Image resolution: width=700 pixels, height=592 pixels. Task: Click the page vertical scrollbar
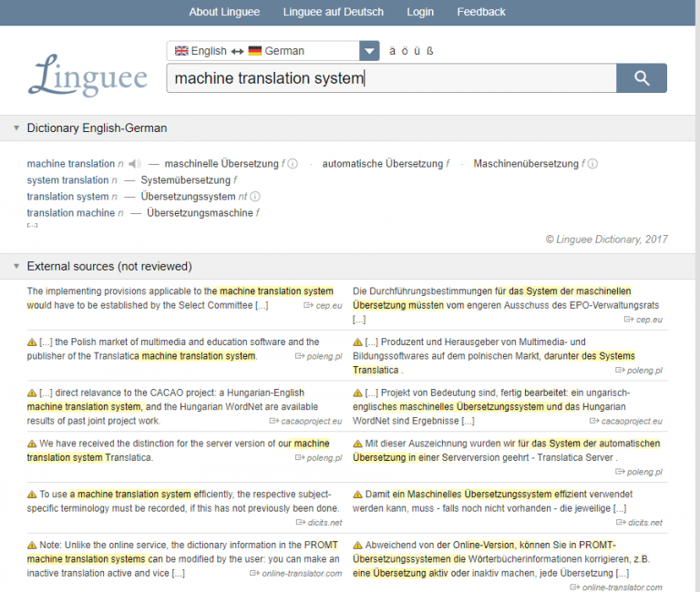point(697,296)
